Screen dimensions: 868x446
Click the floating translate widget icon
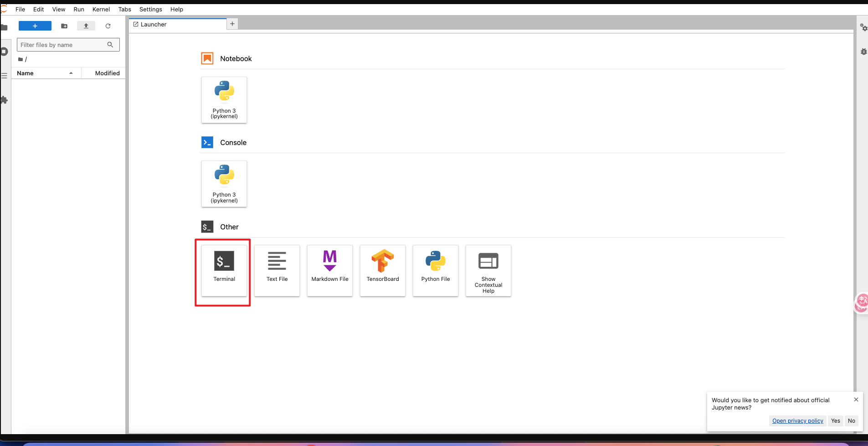tap(862, 303)
